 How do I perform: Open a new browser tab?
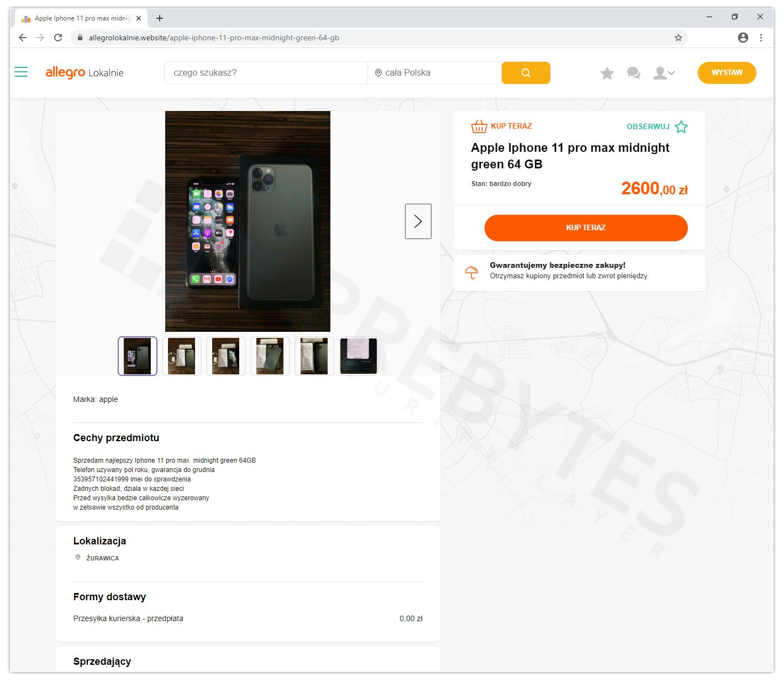coord(159,18)
